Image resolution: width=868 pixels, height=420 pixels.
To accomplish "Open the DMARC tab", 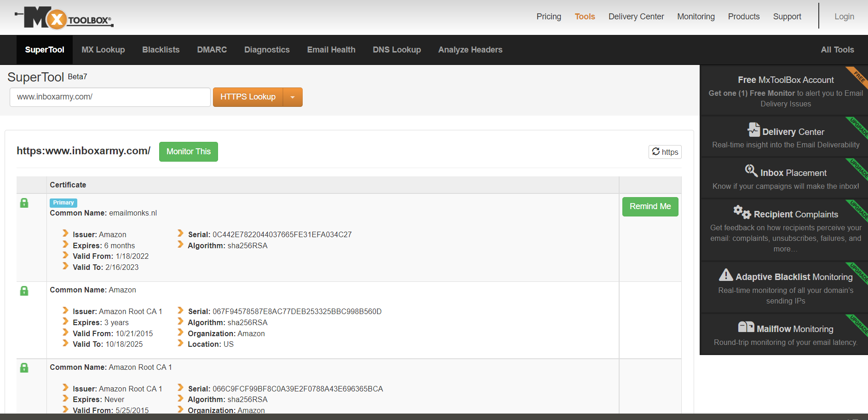I will [x=212, y=49].
